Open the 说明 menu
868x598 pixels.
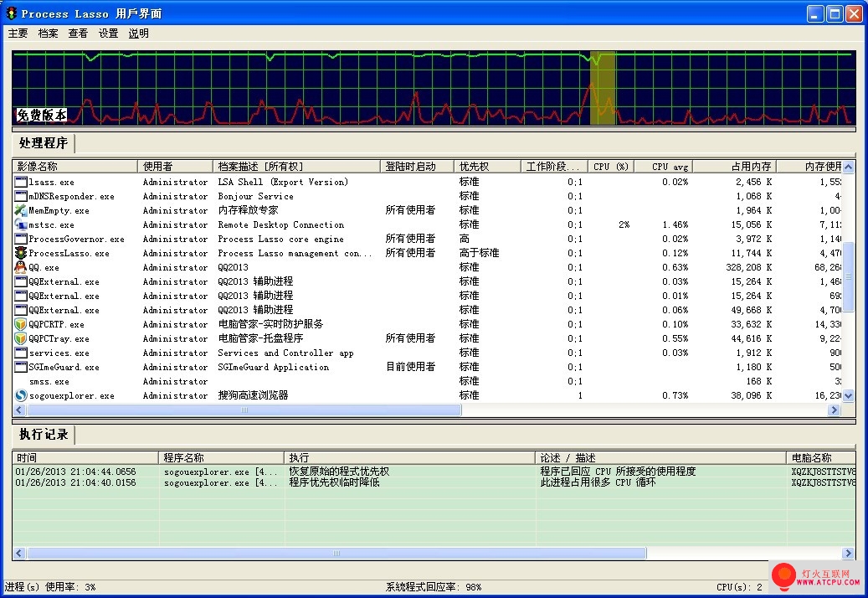pos(138,34)
